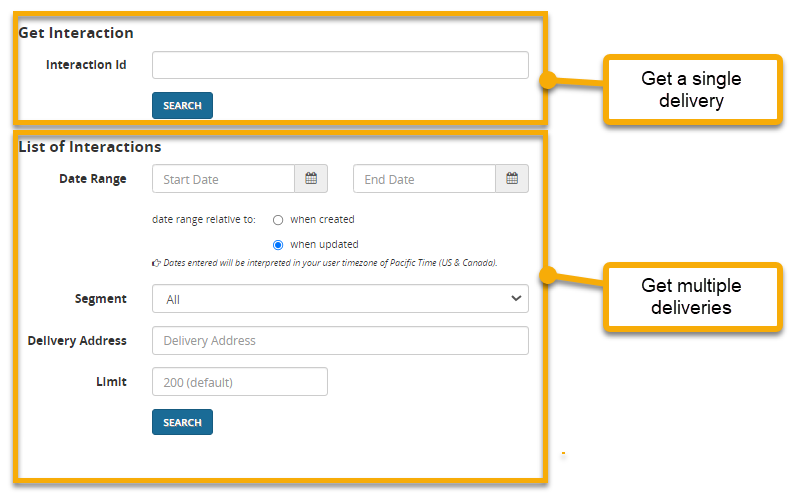812x493 pixels.
Task: Click the pointing hand icon by timezone note
Action: (156, 263)
